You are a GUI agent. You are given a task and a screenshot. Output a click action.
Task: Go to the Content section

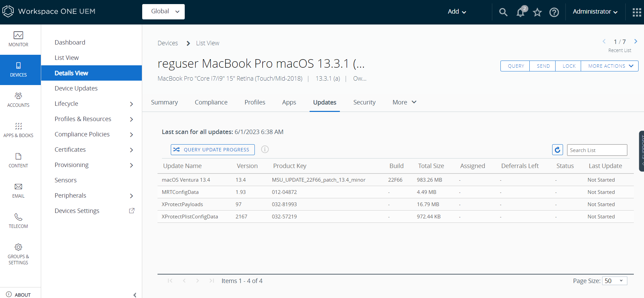coord(18,161)
